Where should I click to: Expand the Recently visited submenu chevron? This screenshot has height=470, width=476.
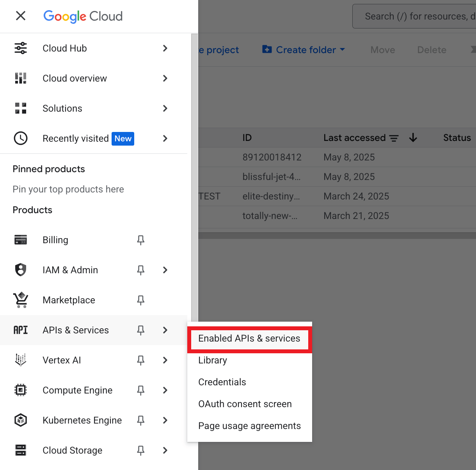pyautogui.click(x=165, y=138)
